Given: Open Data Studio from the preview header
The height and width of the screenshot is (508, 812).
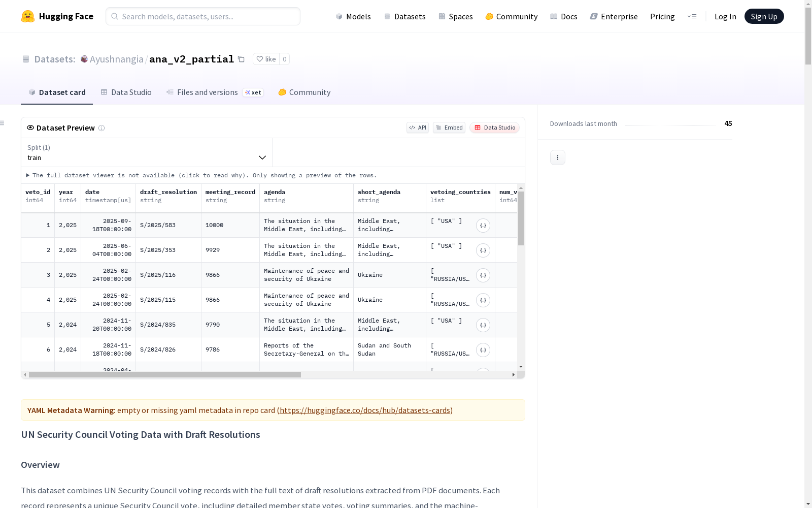Looking at the screenshot, I should pos(495,128).
